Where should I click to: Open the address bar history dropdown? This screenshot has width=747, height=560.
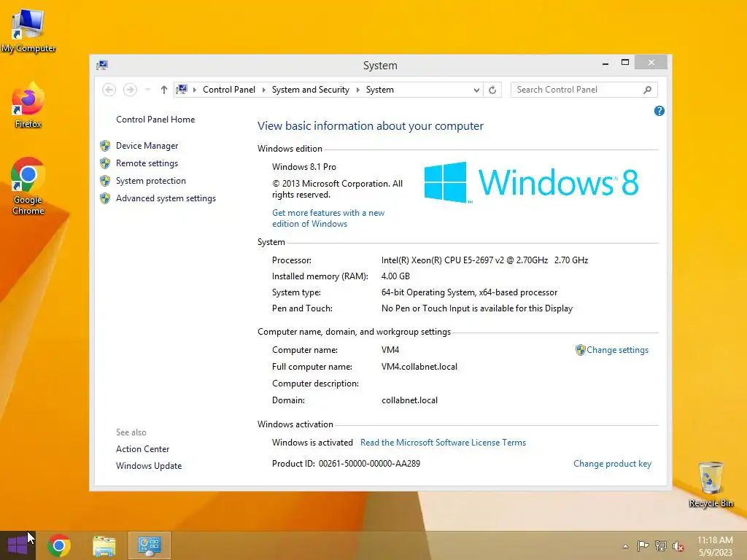pyautogui.click(x=476, y=90)
